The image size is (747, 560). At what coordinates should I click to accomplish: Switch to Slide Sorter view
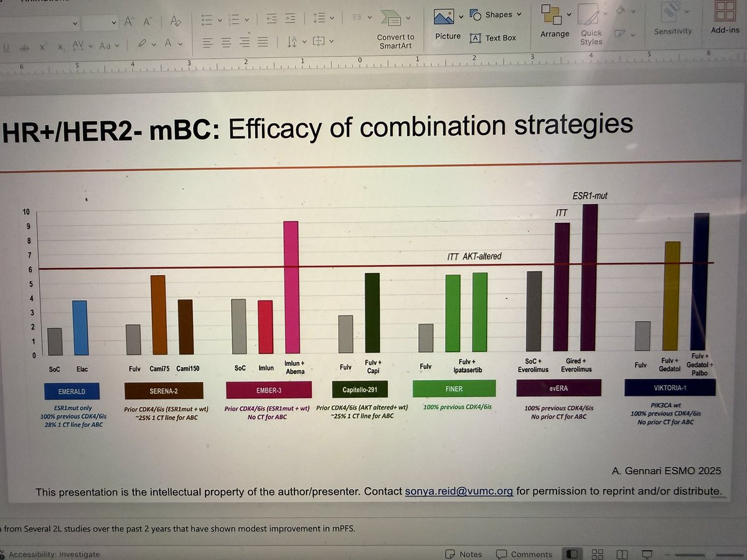pos(598,553)
